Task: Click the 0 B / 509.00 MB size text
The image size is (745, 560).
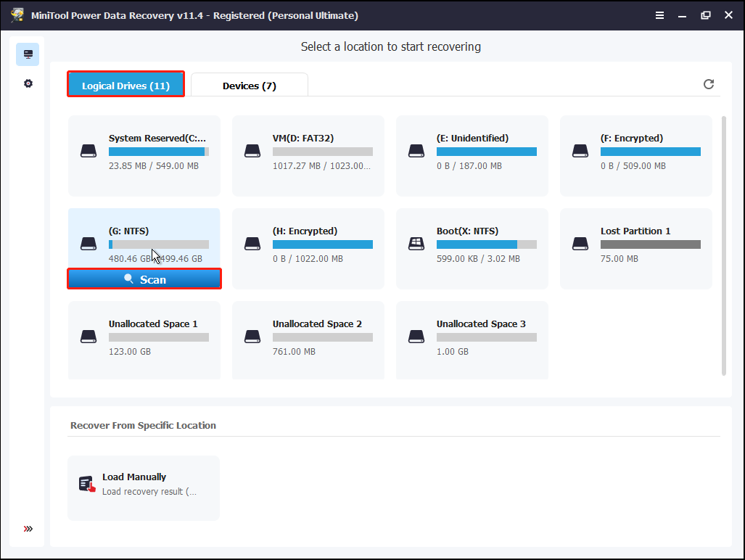Action: point(633,166)
